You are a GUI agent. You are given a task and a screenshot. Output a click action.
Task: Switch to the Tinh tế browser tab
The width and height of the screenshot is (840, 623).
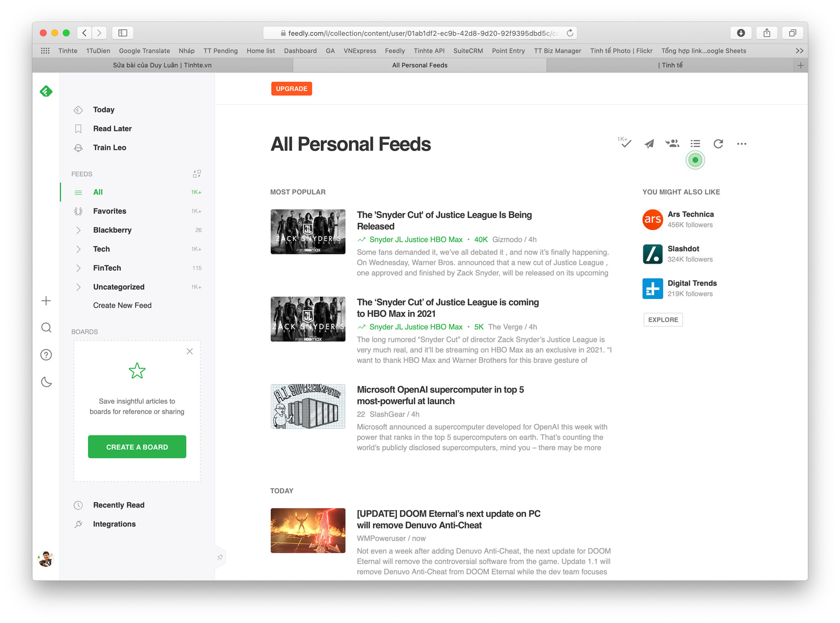670,65
